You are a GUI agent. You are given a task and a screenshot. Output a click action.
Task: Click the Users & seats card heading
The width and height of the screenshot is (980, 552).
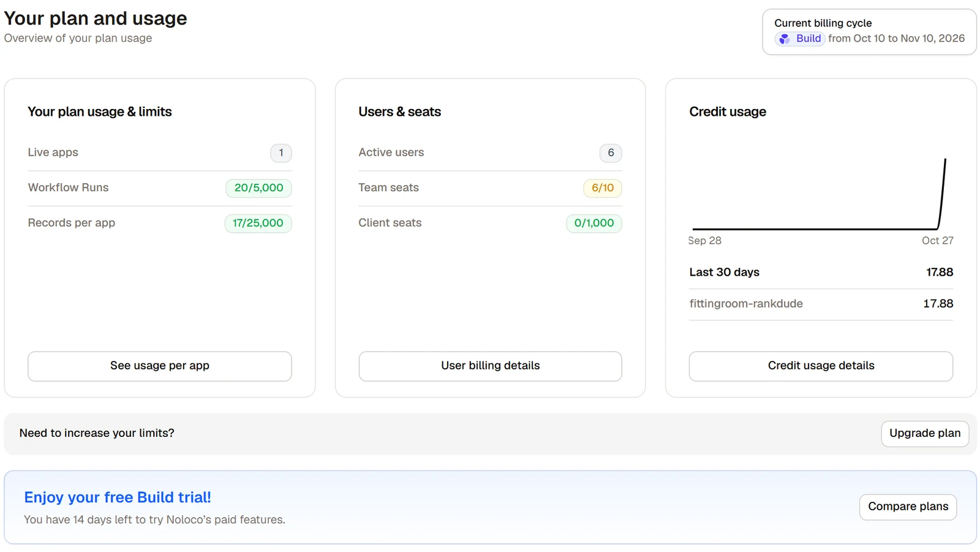[400, 112]
